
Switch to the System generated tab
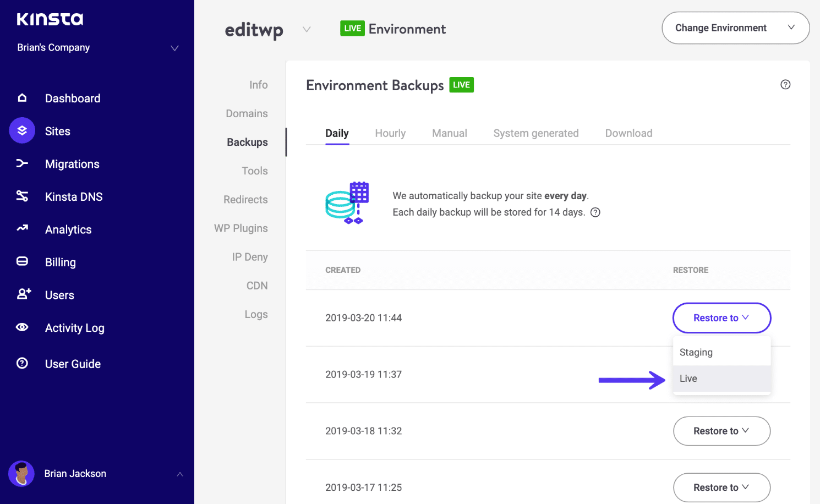click(x=536, y=133)
